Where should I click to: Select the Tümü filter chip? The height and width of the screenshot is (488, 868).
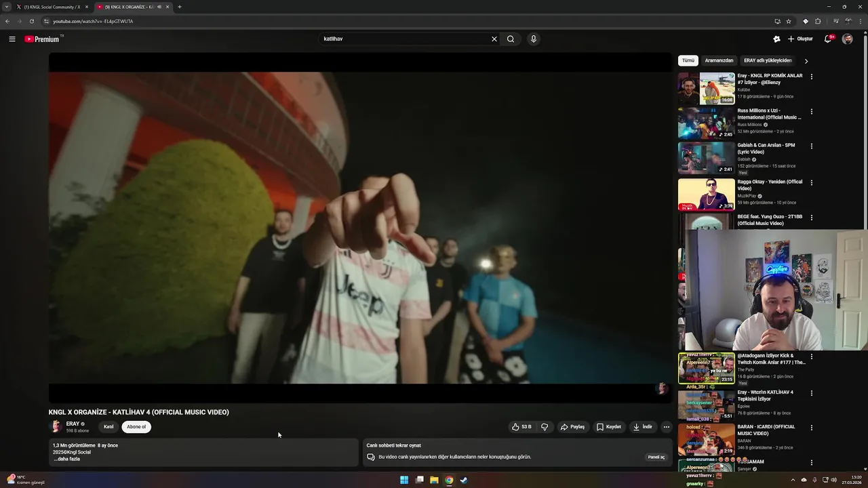(x=688, y=60)
